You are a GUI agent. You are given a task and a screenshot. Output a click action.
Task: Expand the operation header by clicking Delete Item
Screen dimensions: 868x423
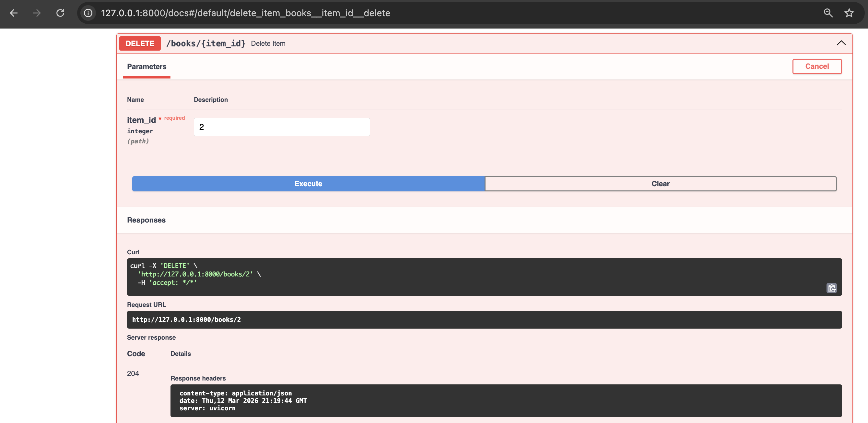[268, 43]
